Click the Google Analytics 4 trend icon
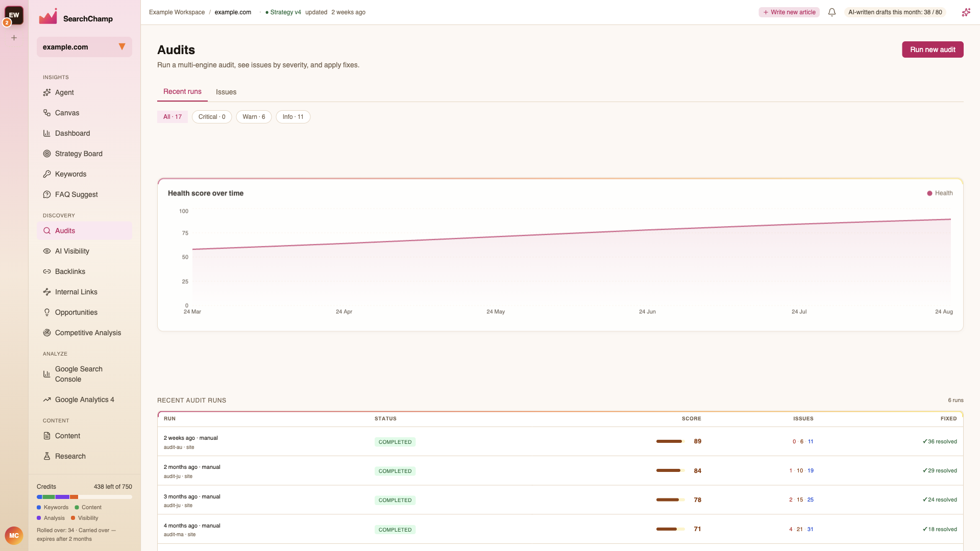980x551 pixels. click(x=47, y=399)
